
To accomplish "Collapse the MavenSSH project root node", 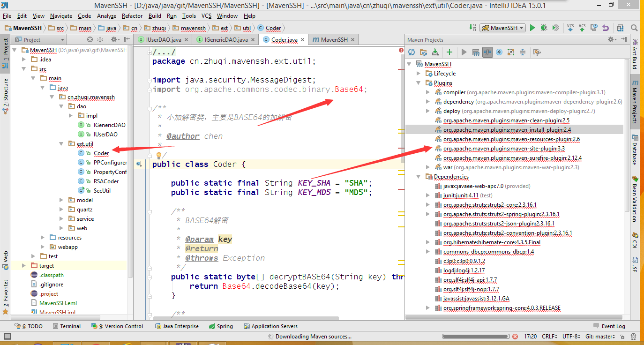I will pos(15,50).
